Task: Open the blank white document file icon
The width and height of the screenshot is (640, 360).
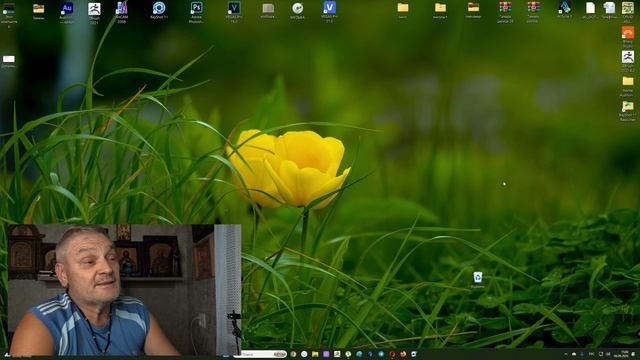Action: 590,7
